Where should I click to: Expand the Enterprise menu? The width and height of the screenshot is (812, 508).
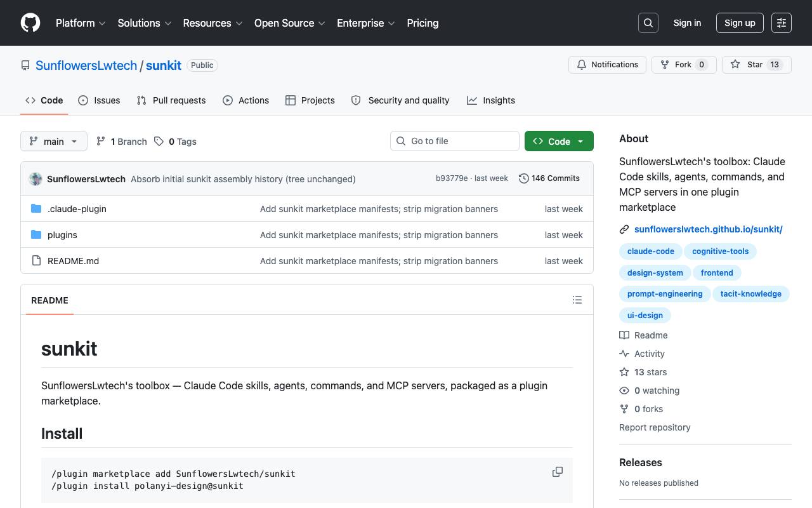click(x=366, y=23)
